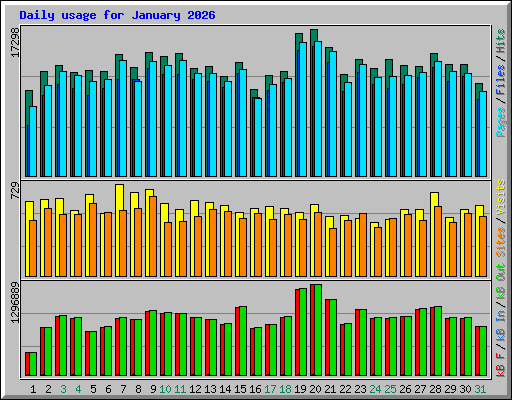Click the day 15 green kB Out bar
The width and height of the screenshot is (512, 400).
coord(243,341)
